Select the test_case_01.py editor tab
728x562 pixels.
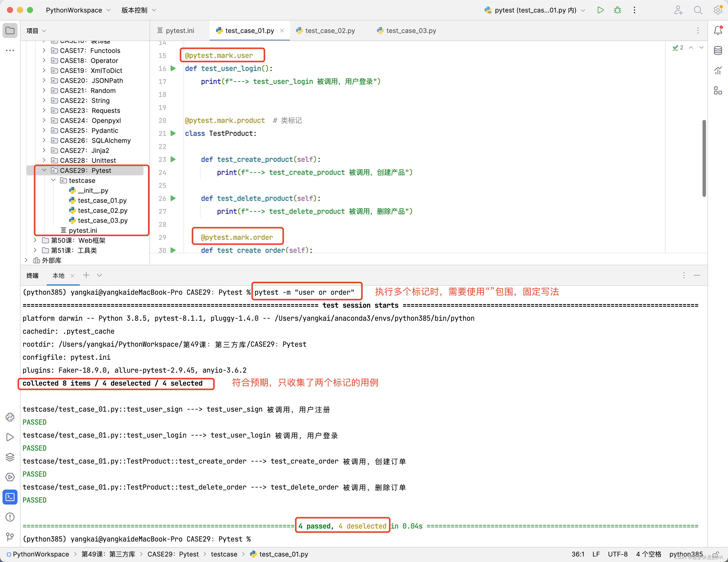coord(249,31)
